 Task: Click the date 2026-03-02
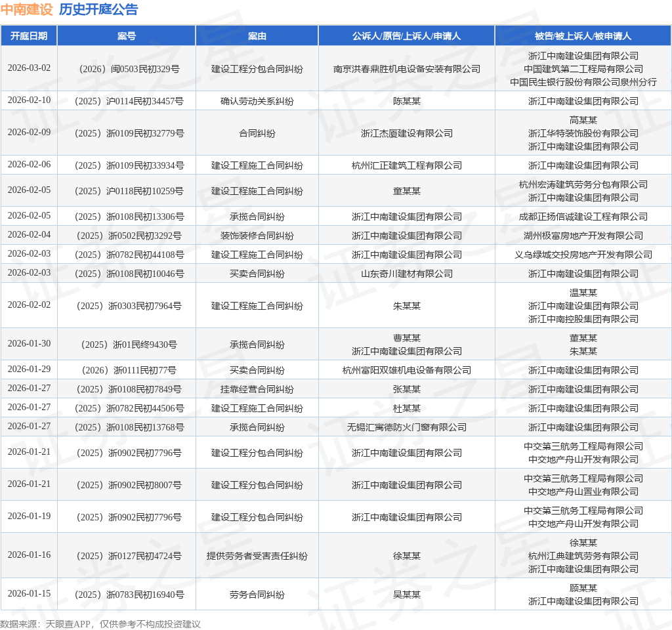coord(29,68)
